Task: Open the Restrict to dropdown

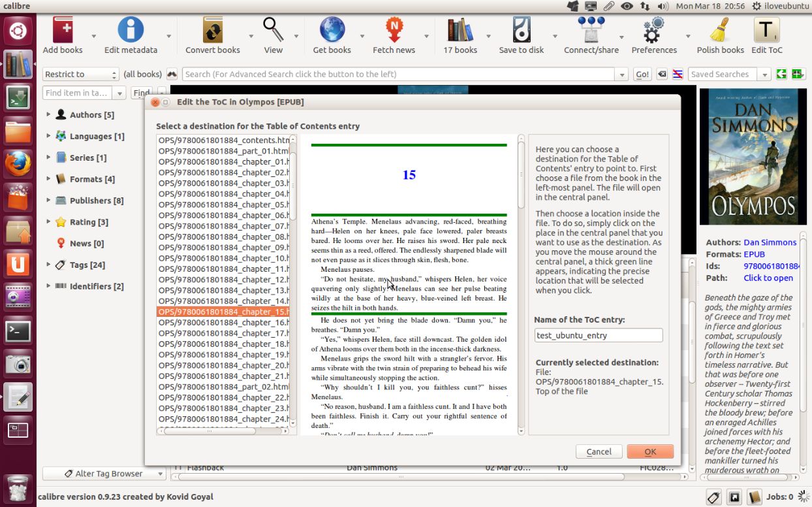Action: click(81, 74)
